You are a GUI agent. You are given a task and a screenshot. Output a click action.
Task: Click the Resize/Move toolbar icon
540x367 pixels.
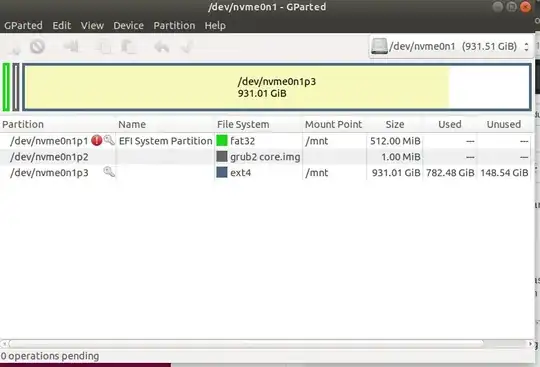(x=72, y=46)
